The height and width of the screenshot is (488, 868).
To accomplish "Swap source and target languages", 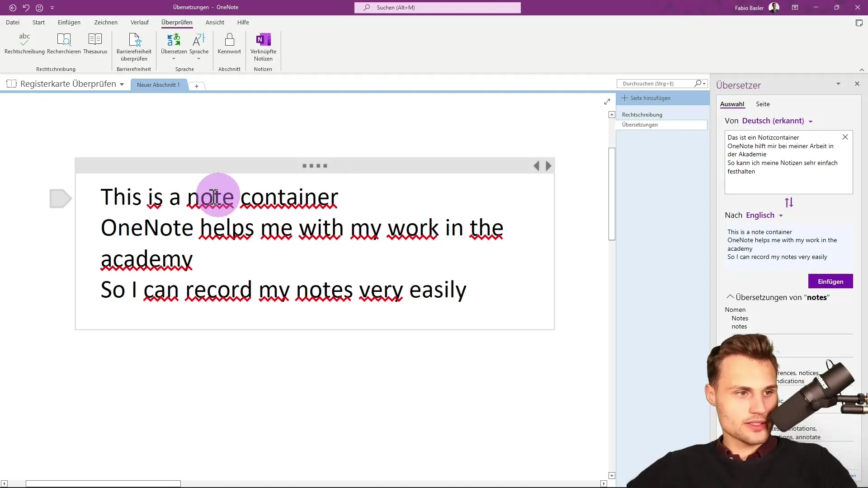I will click(x=789, y=203).
